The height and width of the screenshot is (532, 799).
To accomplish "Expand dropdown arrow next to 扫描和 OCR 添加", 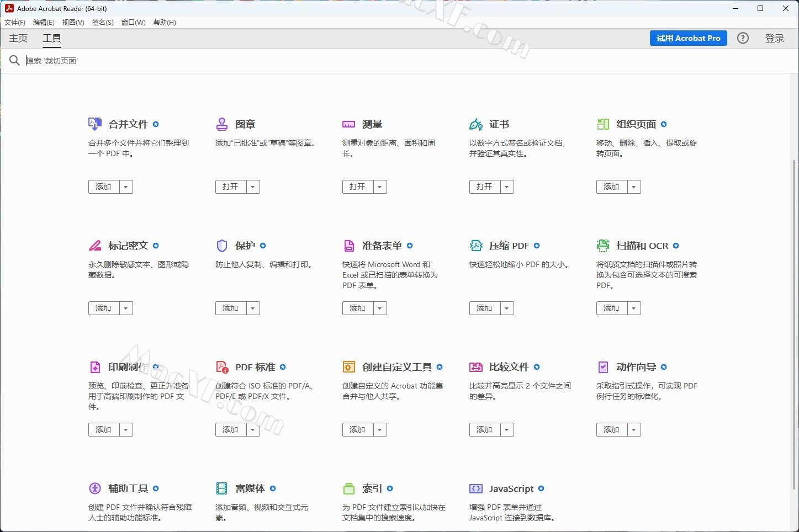I will pos(634,308).
